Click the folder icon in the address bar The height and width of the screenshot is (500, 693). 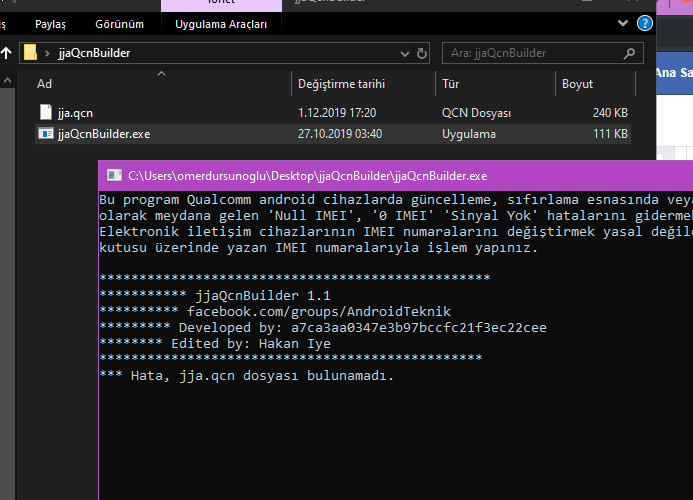(30, 53)
